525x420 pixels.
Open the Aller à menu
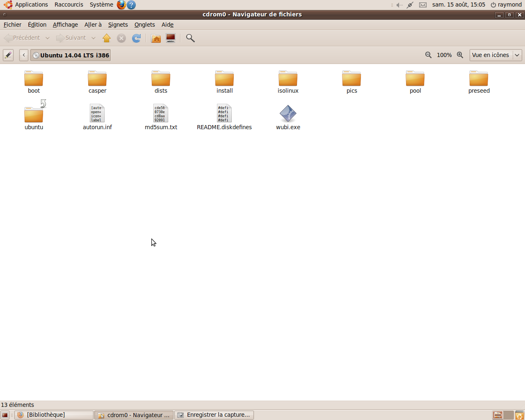tap(93, 25)
